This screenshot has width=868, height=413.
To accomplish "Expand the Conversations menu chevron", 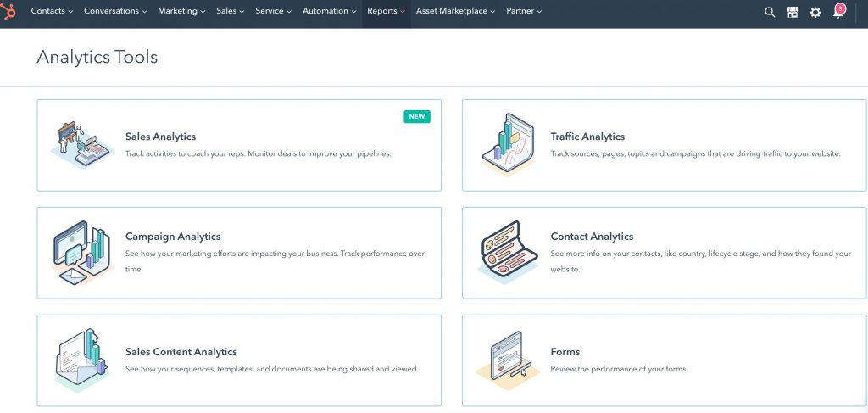I will tap(144, 12).
